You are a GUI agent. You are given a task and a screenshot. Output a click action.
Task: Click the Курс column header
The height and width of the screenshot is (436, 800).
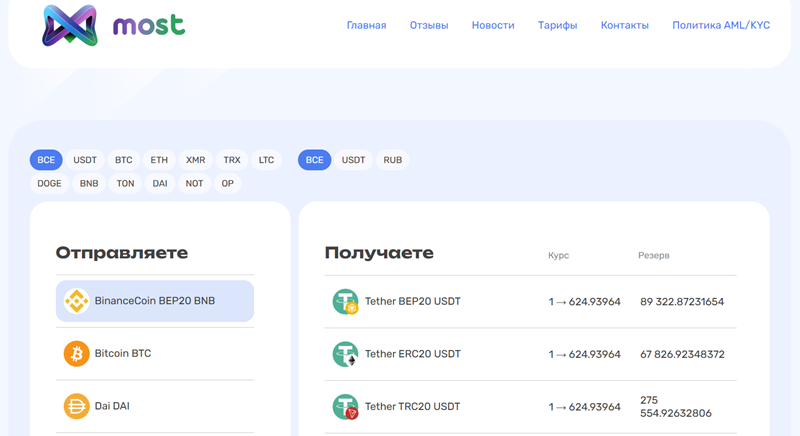(558, 255)
